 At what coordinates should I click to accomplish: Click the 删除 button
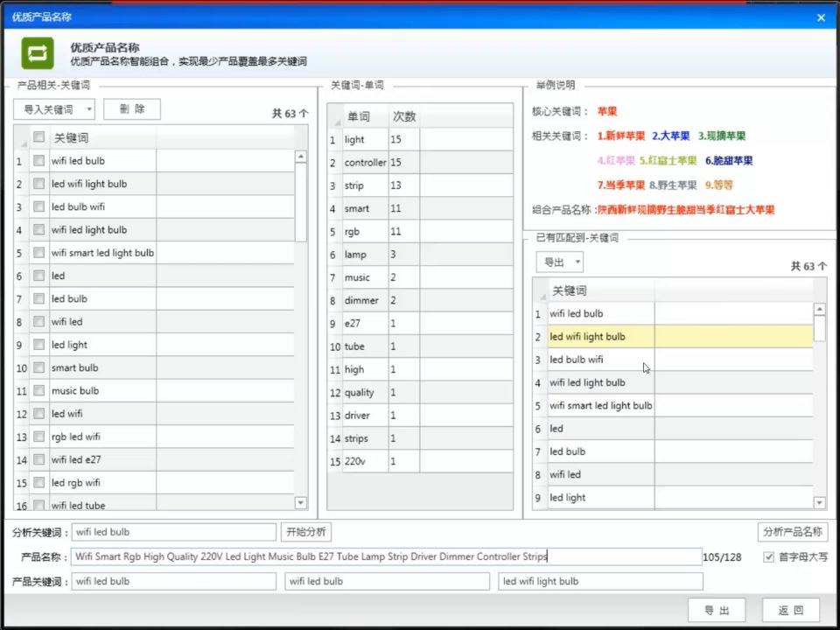click(132, 109)
